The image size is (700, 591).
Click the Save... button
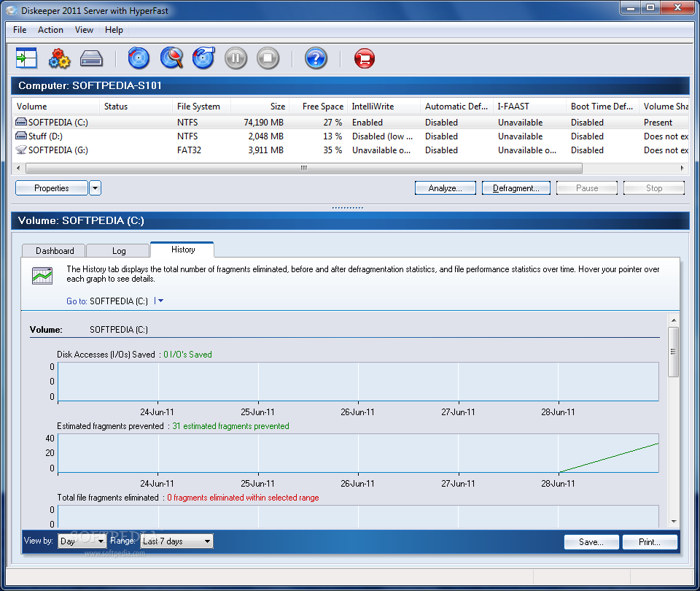(591, 542)
